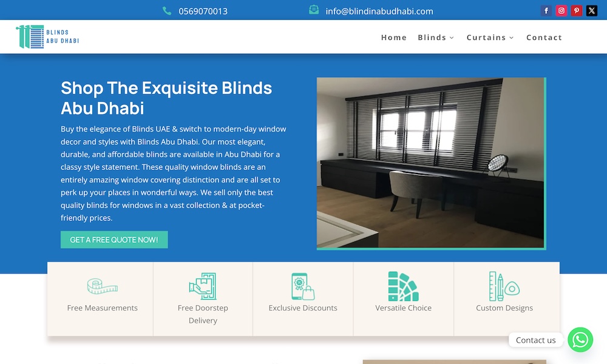Open the X (Twitter) social icon
This screenshot has height=364, width=607.
click(591, 11)
